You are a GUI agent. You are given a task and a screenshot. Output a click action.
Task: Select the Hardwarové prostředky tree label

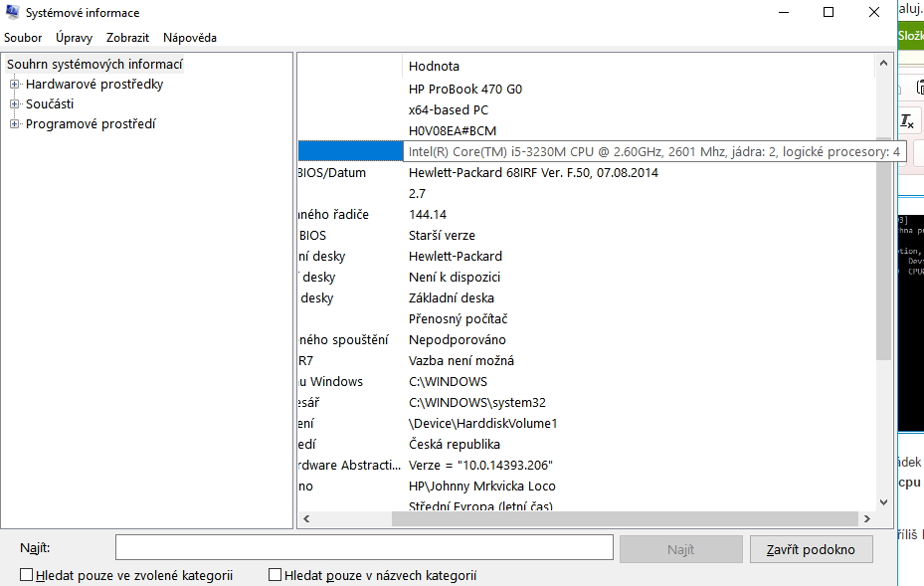pyautogui.click(x=94, y=85)
